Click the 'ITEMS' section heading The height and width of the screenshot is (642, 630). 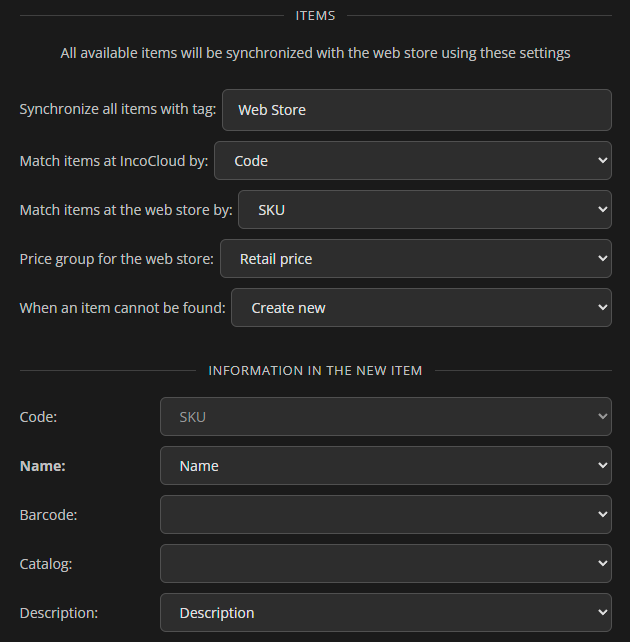tap(315, 16)
